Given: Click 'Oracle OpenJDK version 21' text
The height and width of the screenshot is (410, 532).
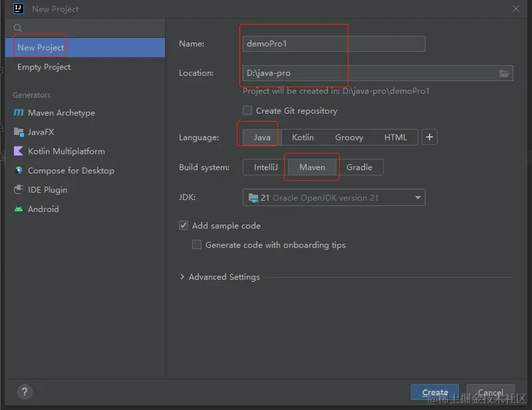Looking at the screenshot, I should pyautogui.click(x=325, y=198).
